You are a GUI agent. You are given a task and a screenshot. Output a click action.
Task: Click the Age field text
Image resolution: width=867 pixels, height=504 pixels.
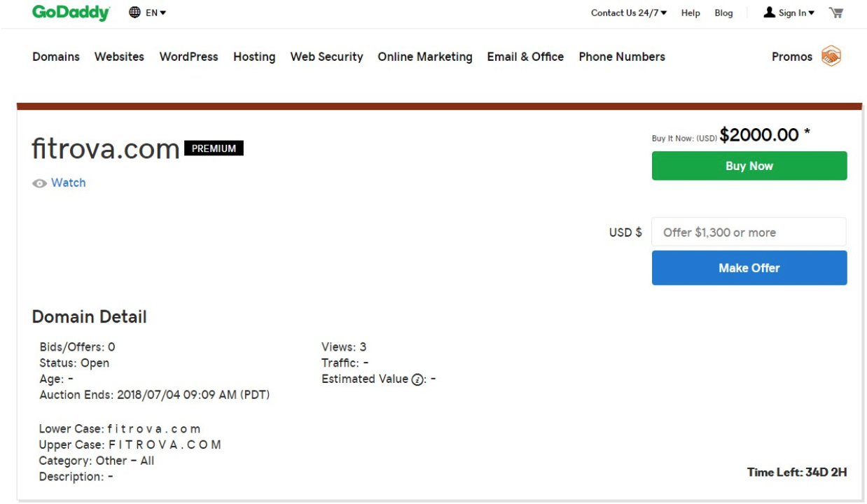[56, 379]
